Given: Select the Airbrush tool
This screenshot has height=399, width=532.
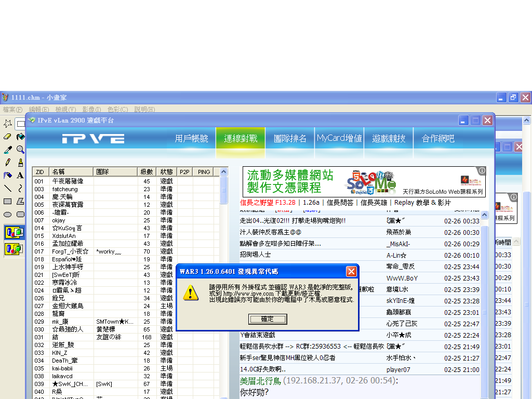Looking at the screenshot, I should click(x=7, y=175).
